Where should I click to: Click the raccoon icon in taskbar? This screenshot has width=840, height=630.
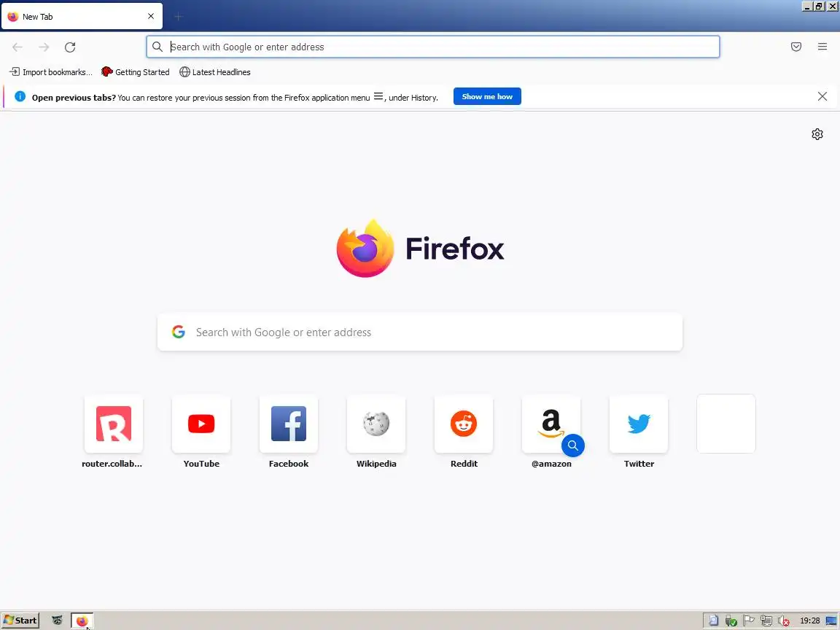point(58,621)
